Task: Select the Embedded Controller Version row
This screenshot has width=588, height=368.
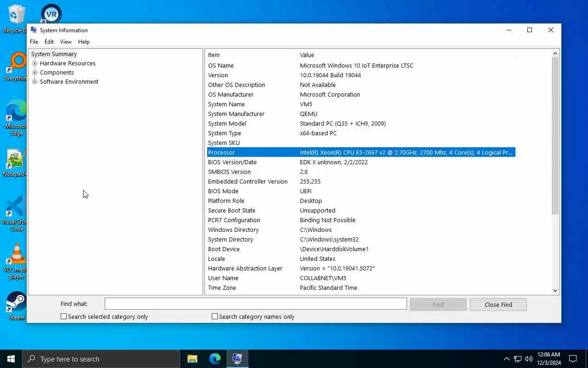Action: (361, 181)
